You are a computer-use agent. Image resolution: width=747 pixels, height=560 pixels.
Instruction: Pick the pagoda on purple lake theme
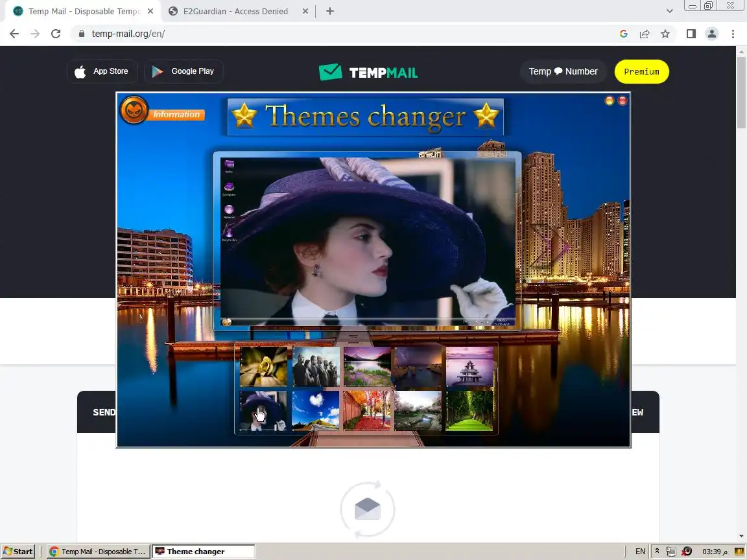pyautogui.click(x=469, y=366)
